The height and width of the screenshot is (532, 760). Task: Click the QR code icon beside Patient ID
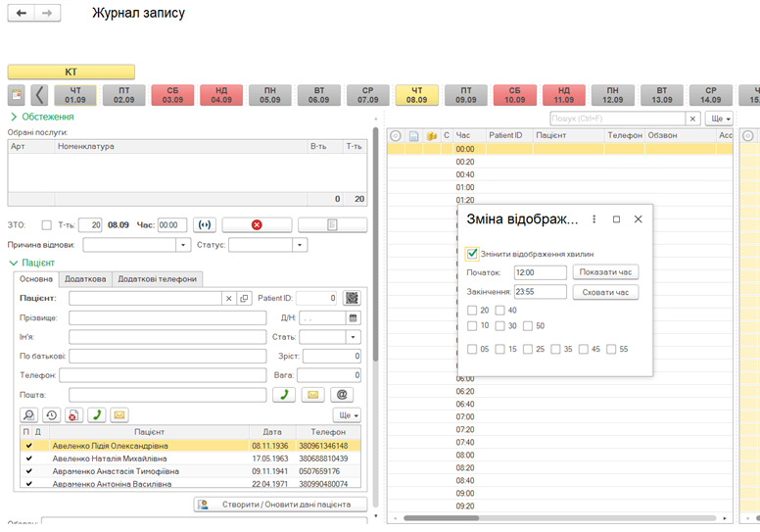(353, 298)
